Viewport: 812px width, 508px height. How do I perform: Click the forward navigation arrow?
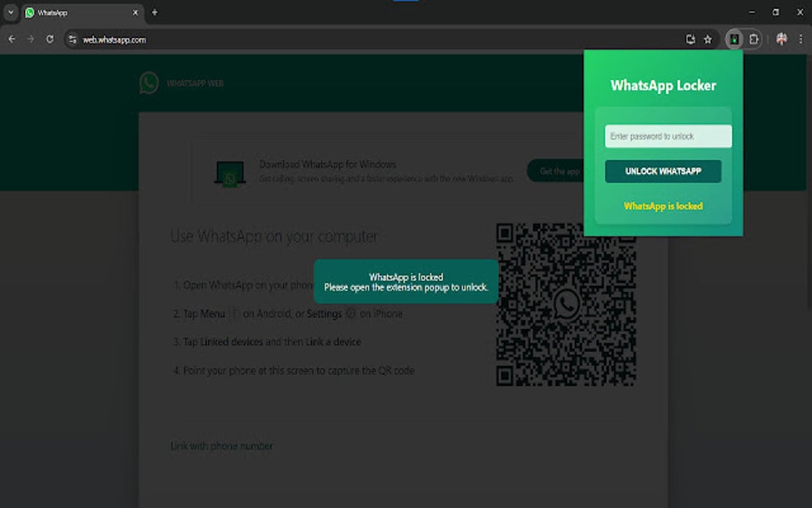click(x=30, y=38)
